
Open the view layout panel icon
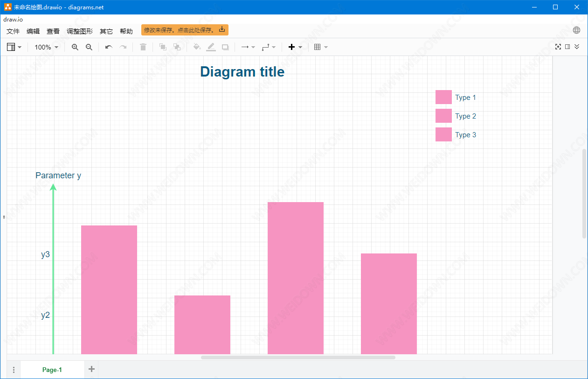(x=11, y=47)
